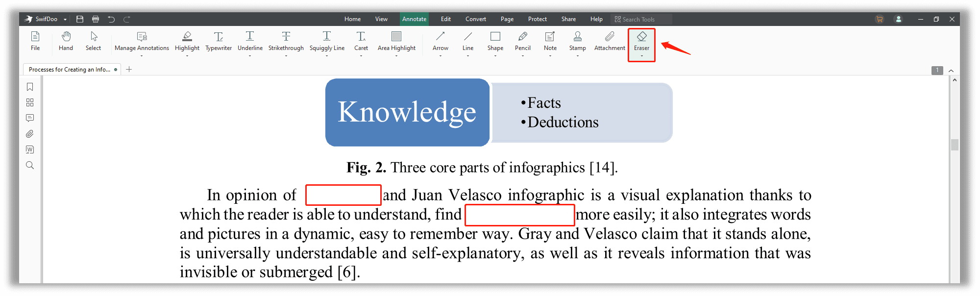Open the SwifDoo application menu dropdown
The image size is (980, 296).
65,20
